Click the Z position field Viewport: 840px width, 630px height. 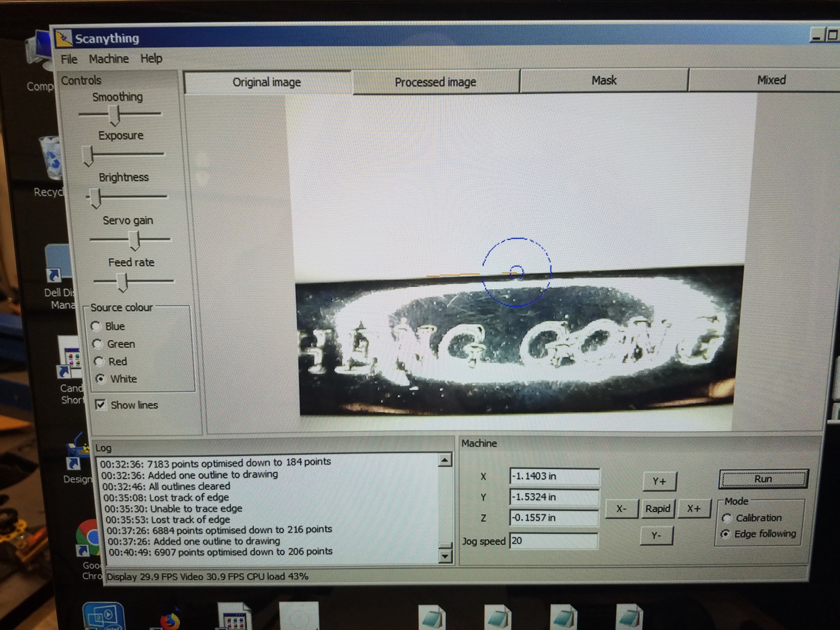click(x=554, y=517)
